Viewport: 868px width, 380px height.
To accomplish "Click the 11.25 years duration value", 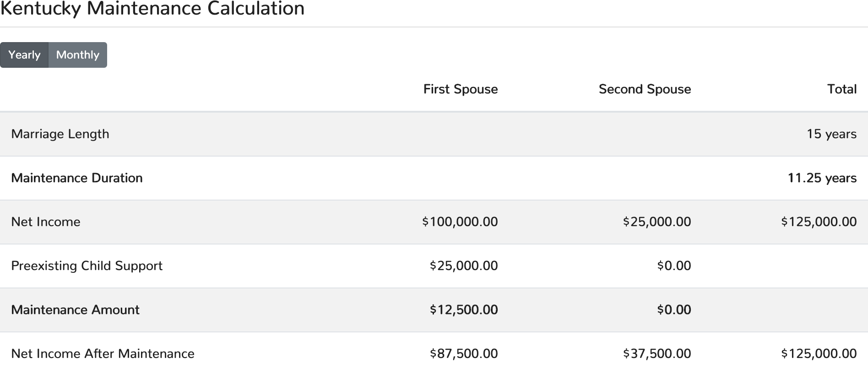I will coord(822,178).
